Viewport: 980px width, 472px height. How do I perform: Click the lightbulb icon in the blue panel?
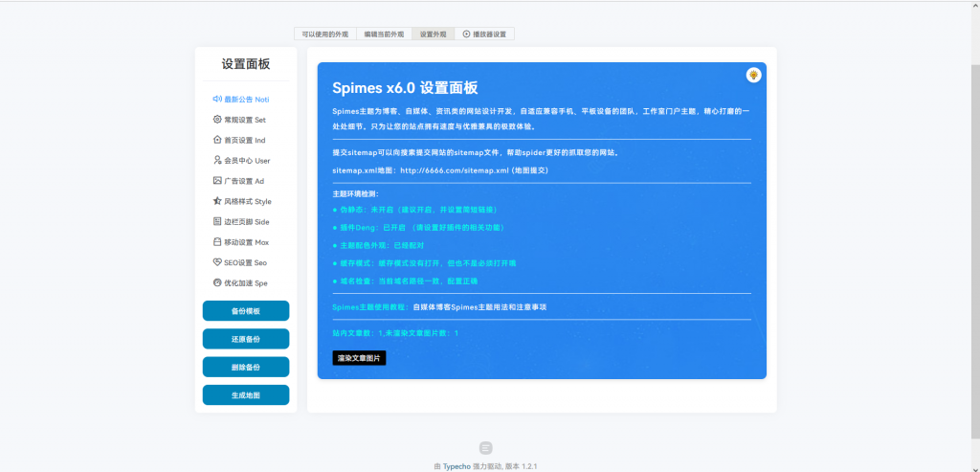(754, 75)
